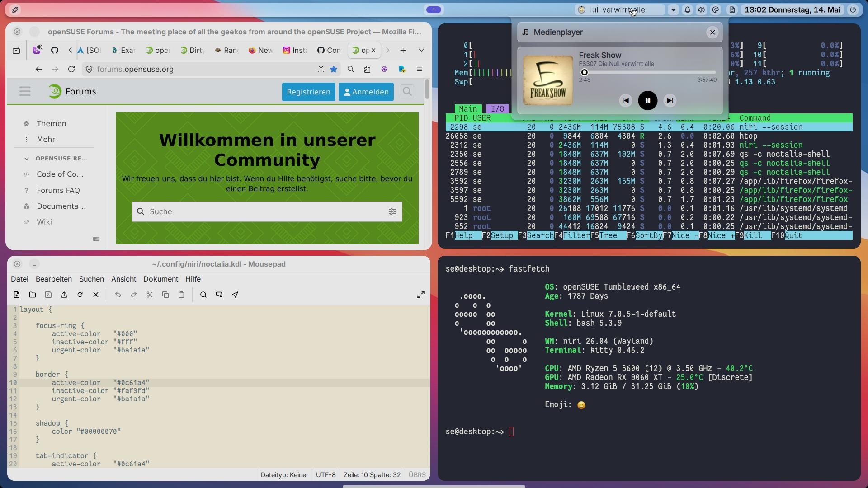Open advanced search filter options icon
Image resolution: width=868 pixels, height=488 pixels.
click(392, 211)
